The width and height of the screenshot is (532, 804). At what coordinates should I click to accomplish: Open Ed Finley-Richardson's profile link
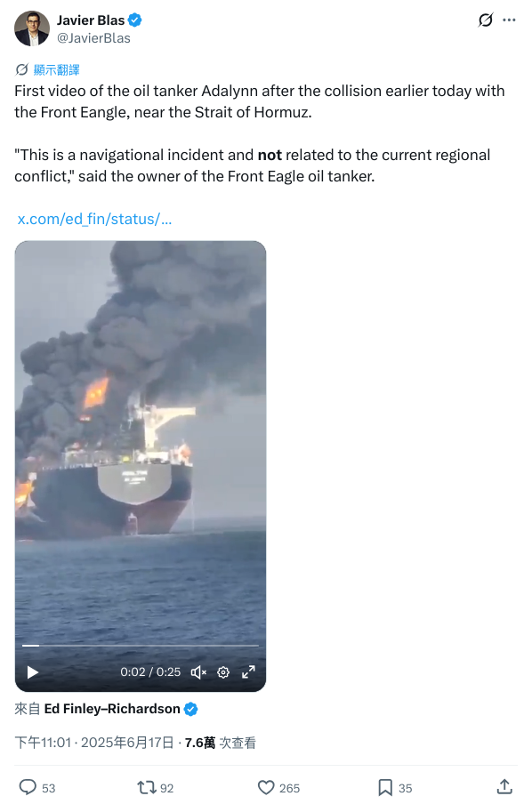coord(112,709)
